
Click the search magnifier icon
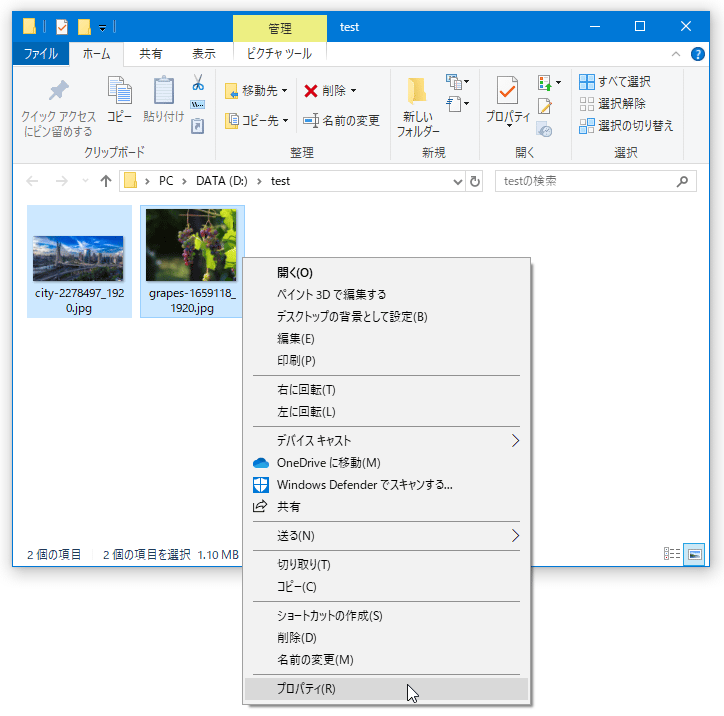click(682, 181)
